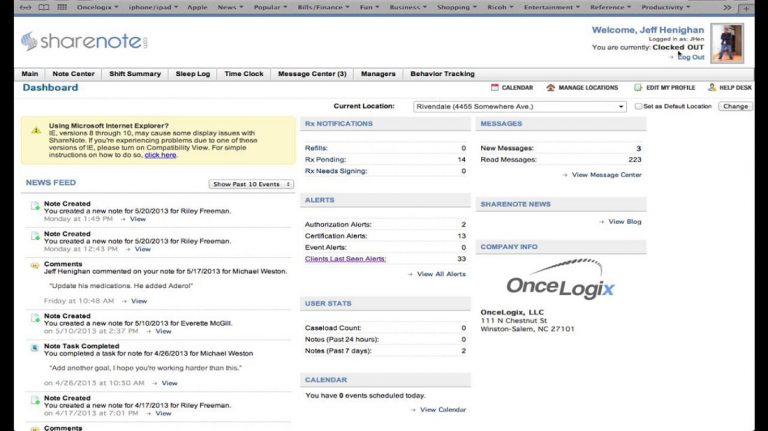The height and width of the screenshot is (431, 768).
Task: Go to the Behavior Tracking tab
Action: 442,74
